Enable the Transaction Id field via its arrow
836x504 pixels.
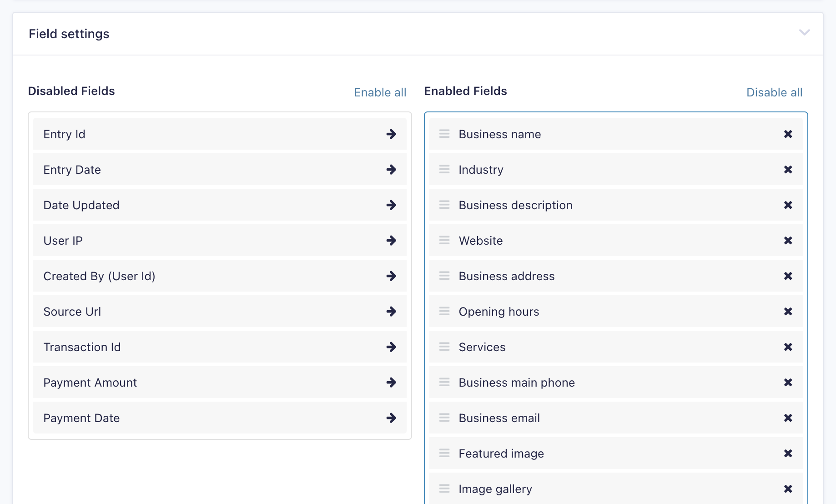pyautogui.click(x=391, y=347)
